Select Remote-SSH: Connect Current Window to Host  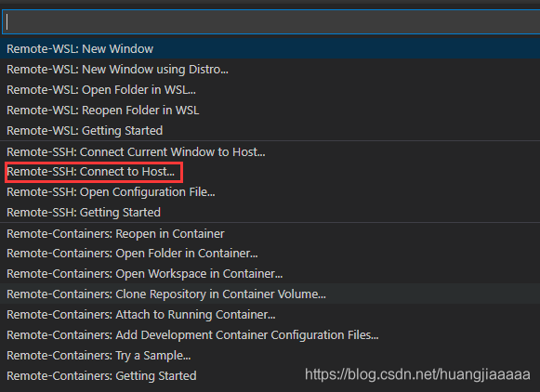[270, 151]
